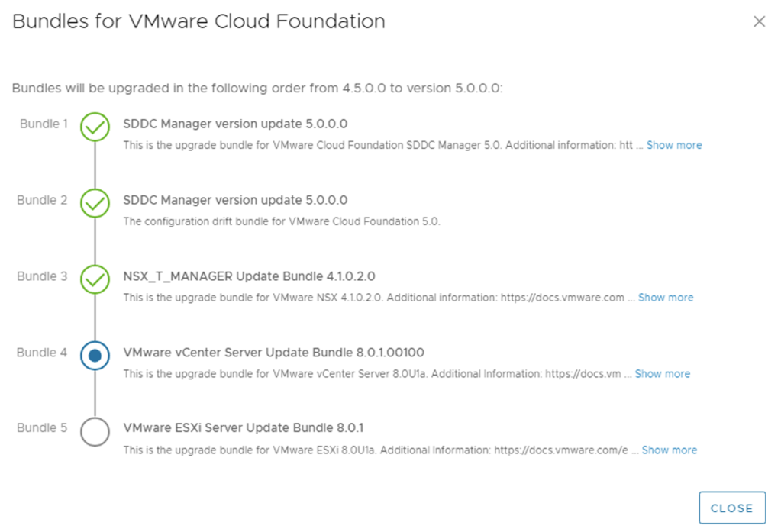Click the Bundles for VMware Cloud Foundation heading

point(198,21)
